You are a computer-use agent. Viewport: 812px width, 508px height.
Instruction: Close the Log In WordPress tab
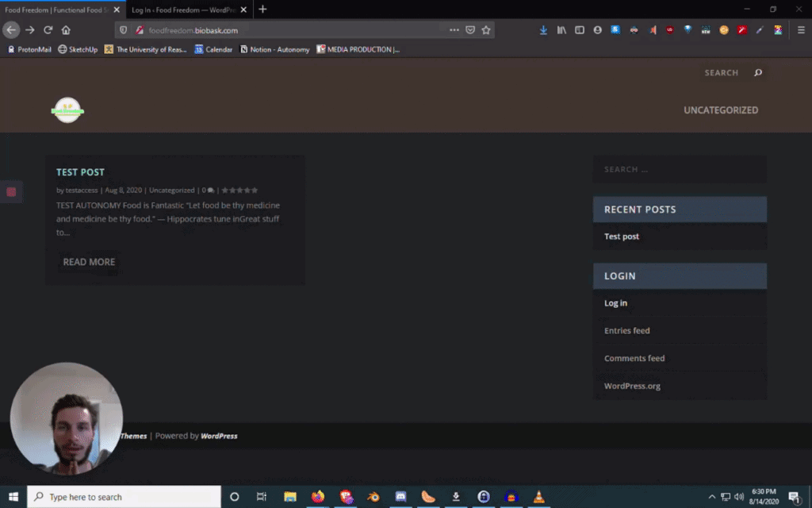(243, 10)
